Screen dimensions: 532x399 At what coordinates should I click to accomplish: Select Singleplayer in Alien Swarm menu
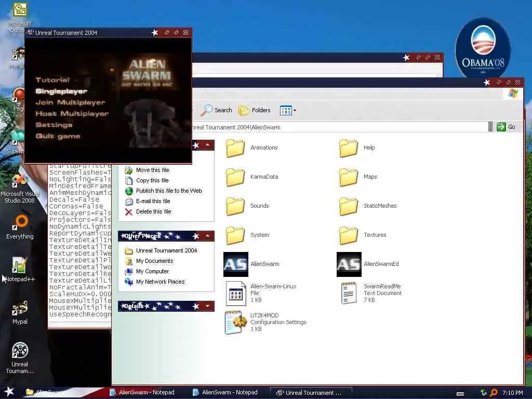[61, 91]
